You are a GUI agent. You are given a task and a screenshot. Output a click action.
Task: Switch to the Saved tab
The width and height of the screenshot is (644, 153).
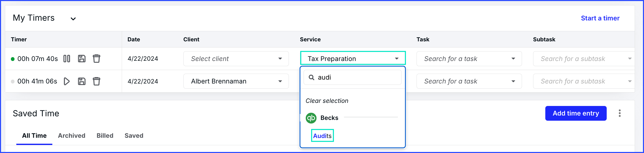pyautogui.click(x=134, y=136)
